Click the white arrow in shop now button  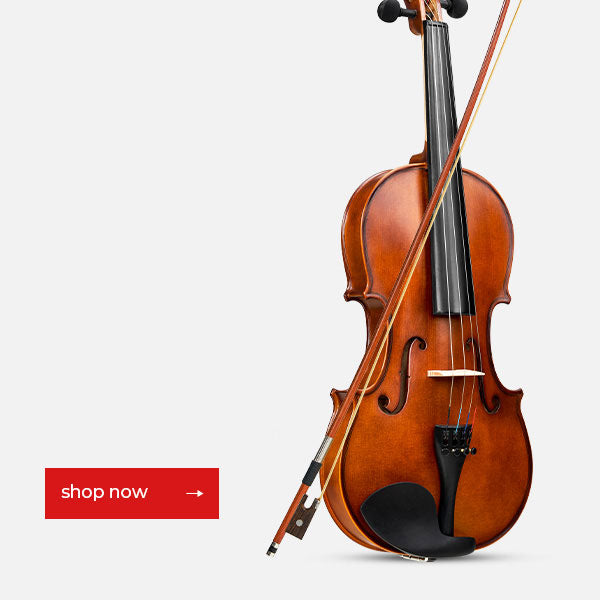194,494
